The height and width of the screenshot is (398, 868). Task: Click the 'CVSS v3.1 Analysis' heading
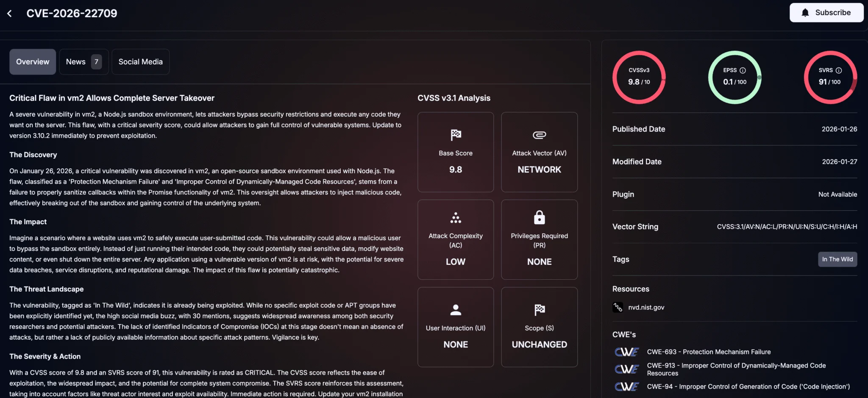[x=454, y=98]
